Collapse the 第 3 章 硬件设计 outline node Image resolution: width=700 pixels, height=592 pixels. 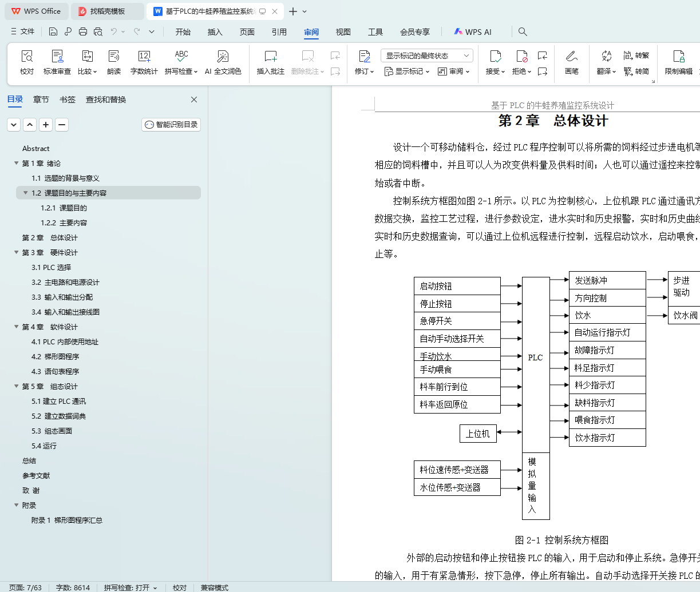(17, 253)
